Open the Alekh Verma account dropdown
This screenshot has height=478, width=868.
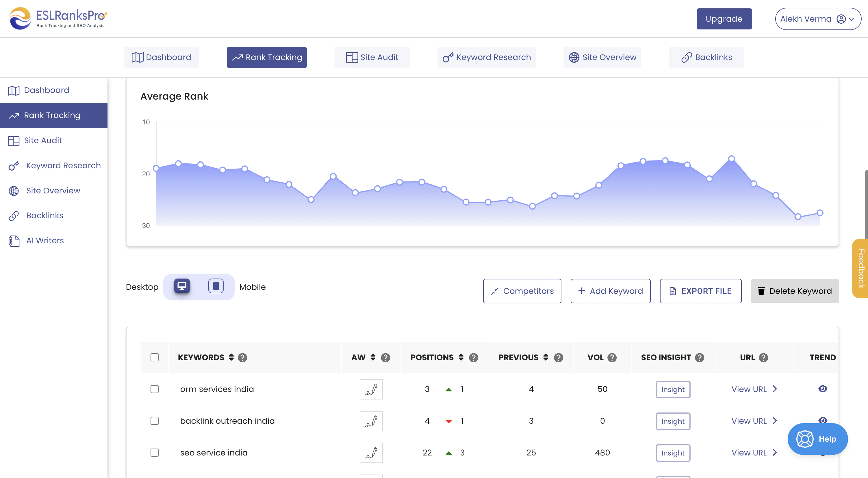[x=817, y=19]
